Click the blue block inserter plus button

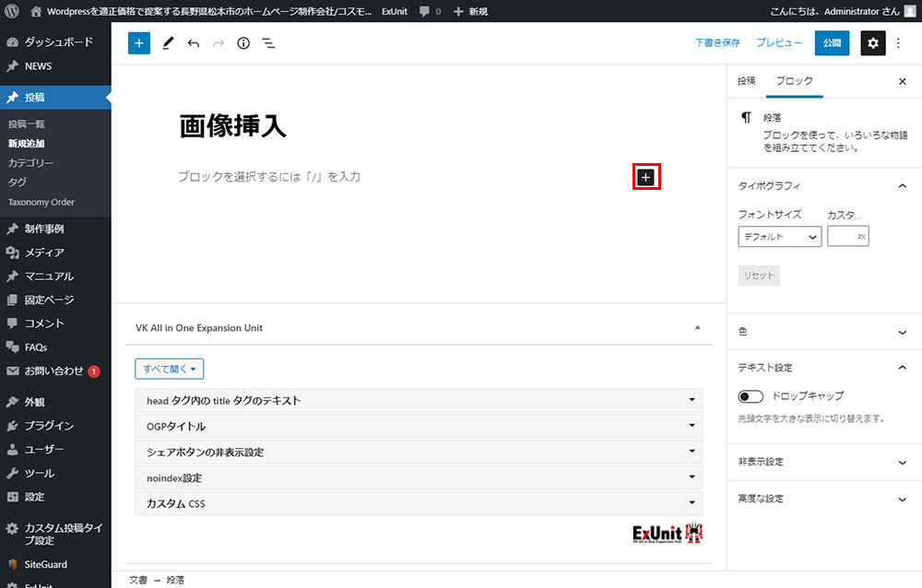(138, 43)
